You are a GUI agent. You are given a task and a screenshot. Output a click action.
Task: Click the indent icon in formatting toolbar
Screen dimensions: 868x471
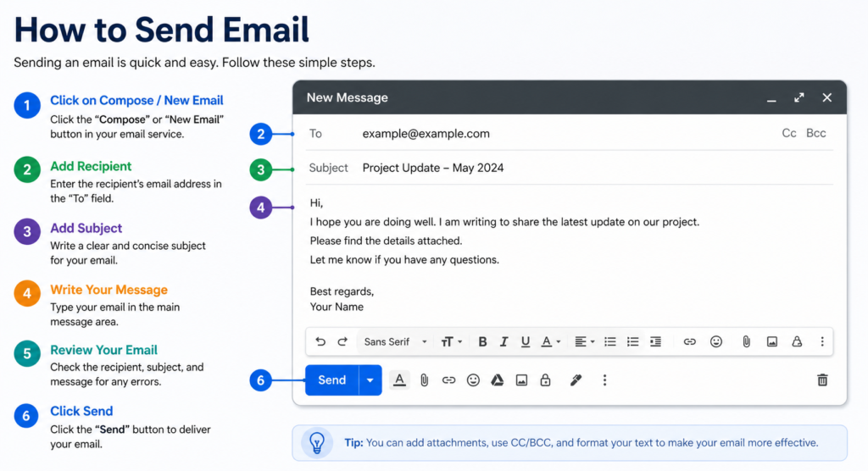pos(655,341)
